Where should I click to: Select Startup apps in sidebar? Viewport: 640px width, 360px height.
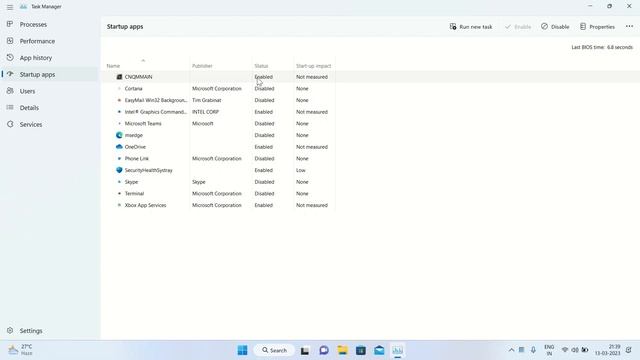pos(37,75)
